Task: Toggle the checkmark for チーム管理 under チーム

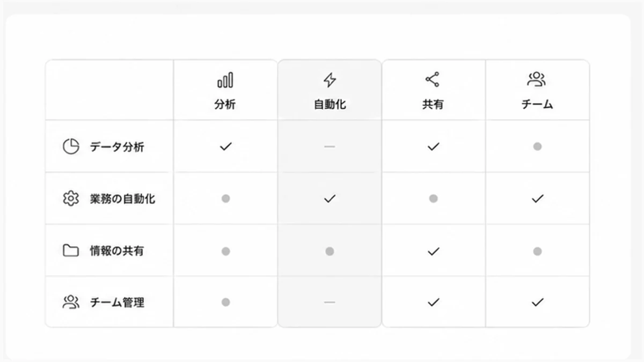Action: coord(537,302)
